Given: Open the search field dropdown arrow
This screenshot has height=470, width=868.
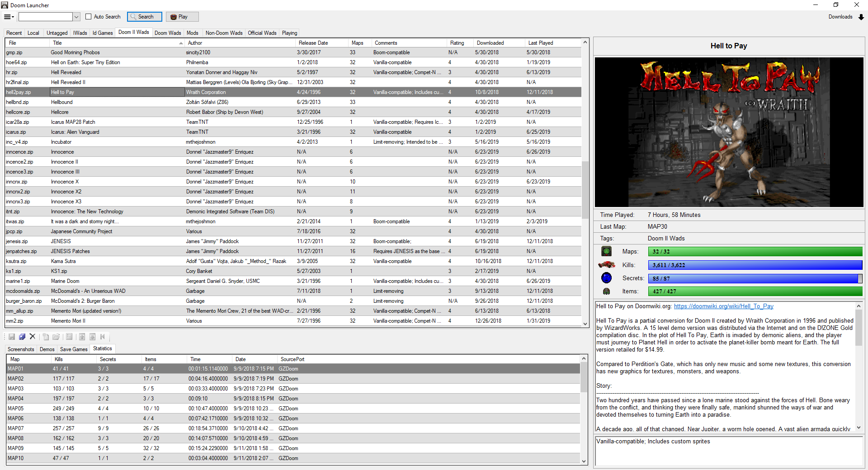Looking at the screenshot, I should (x=76, y=17).
